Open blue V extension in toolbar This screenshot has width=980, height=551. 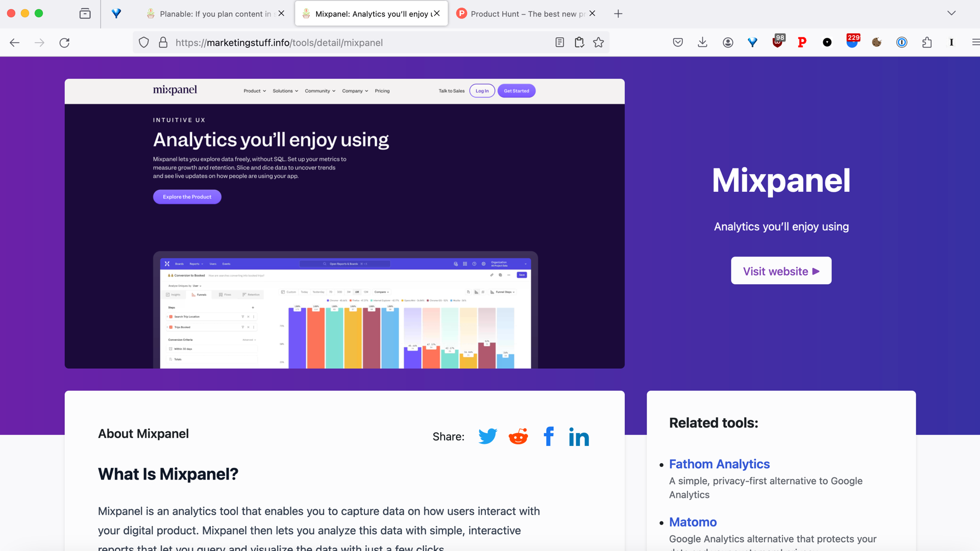[x=752, y=42]
